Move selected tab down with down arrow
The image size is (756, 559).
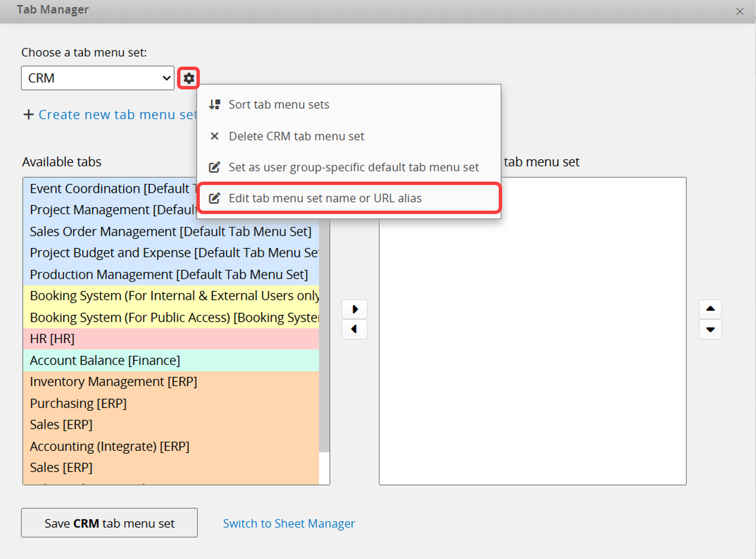(x=710, y=330)
